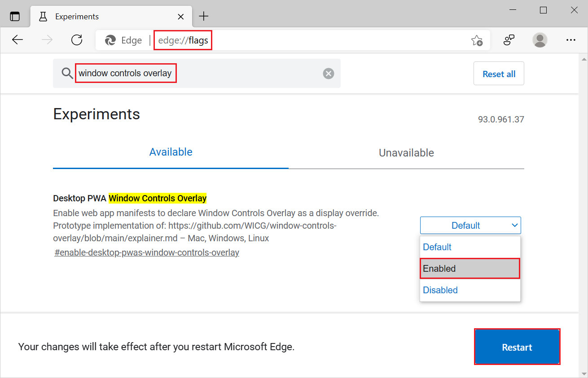Switch to the Available tab
588x378 pixels.
click(x=171, y=152)
